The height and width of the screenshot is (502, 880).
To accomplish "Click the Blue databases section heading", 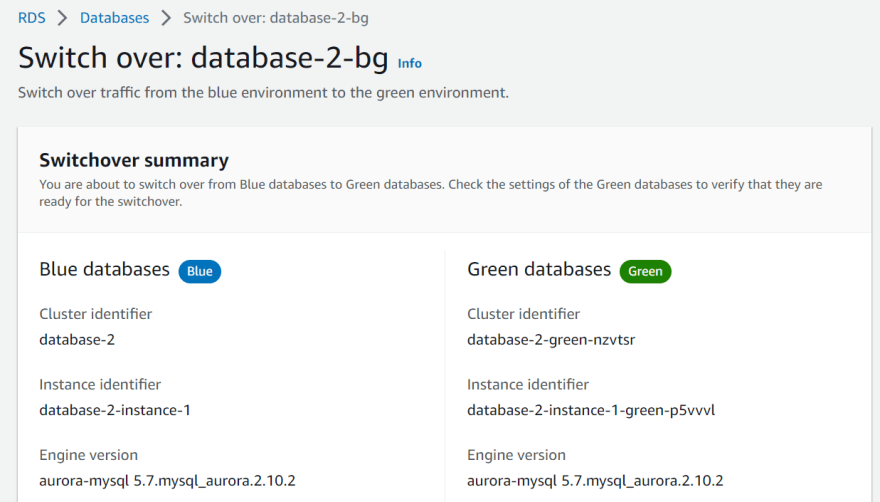I will (104, 270).
